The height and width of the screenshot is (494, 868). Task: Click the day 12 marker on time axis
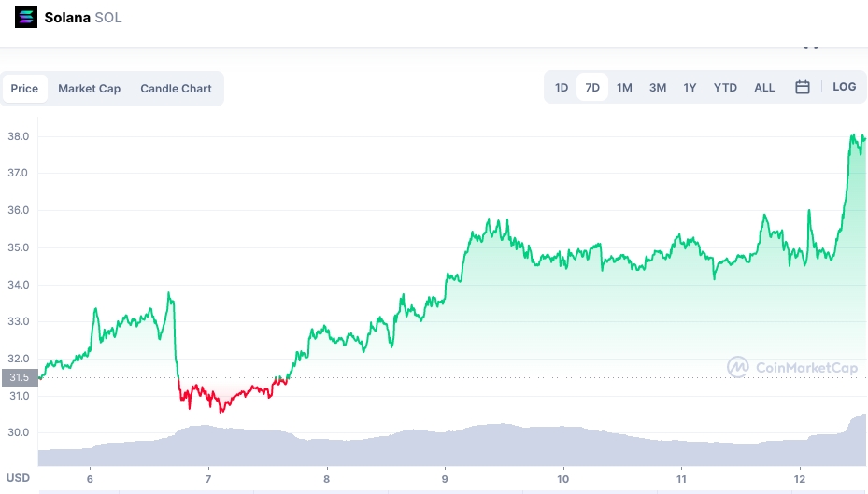(x=800, y=479)
